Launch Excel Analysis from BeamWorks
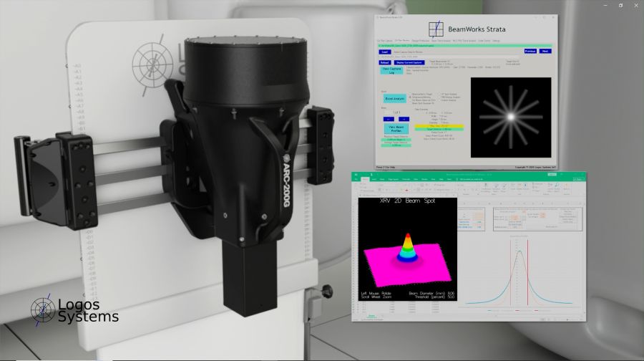Viewport: 644px width, 361px height. point(395,99)
